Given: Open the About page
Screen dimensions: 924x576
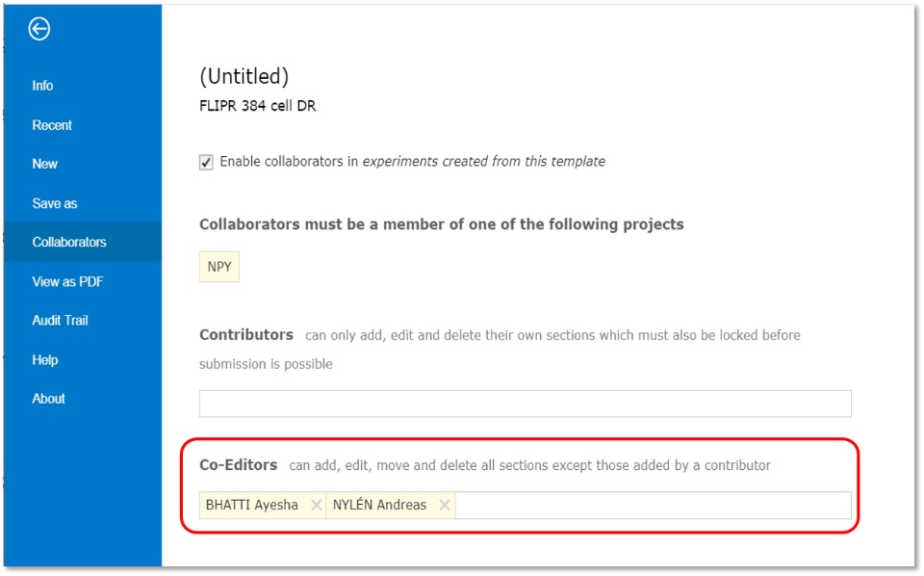Looking at the screenshot, I should (x=48, y=399).
